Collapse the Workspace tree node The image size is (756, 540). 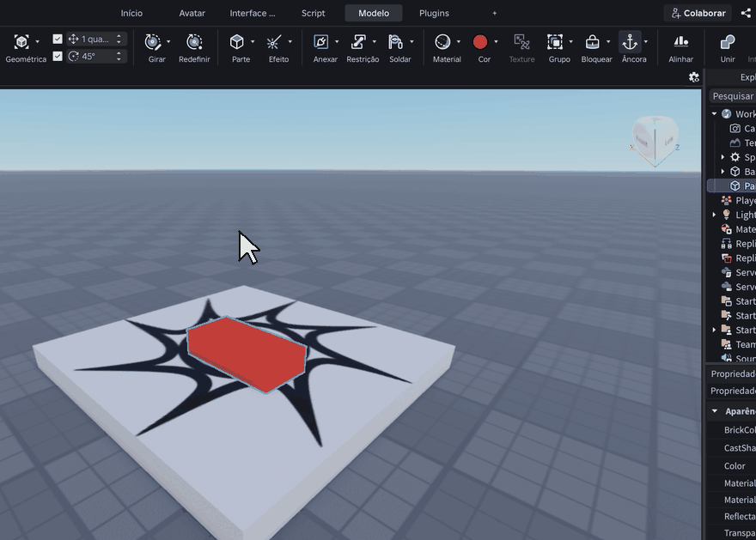point(714,113)
